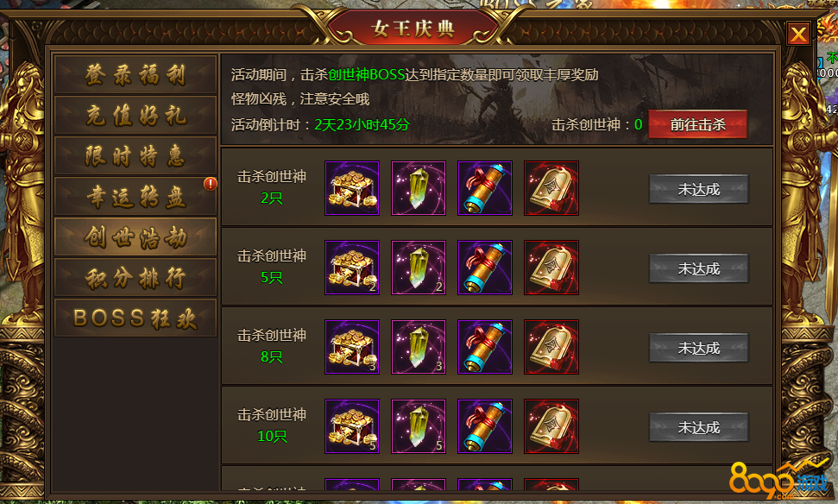This screenshot has width=838, height=504.
Task: Click scroll icon in 8只 reward row
Action: coord(485,347)
